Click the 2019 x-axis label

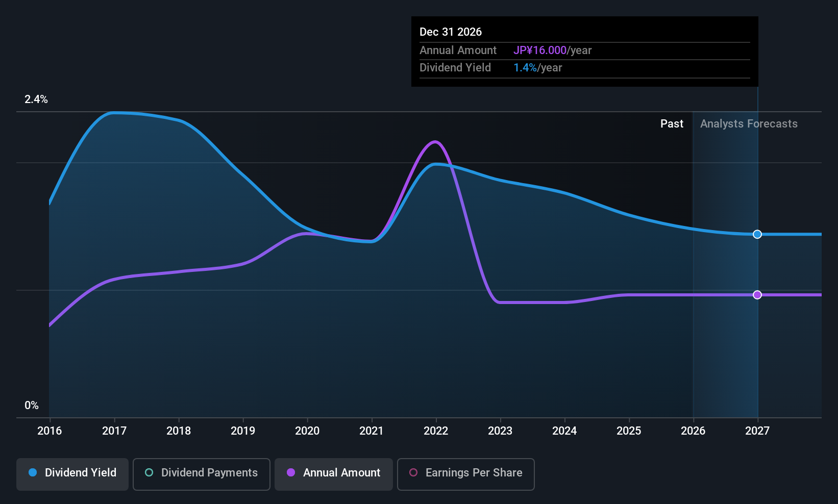coord(243,431)
